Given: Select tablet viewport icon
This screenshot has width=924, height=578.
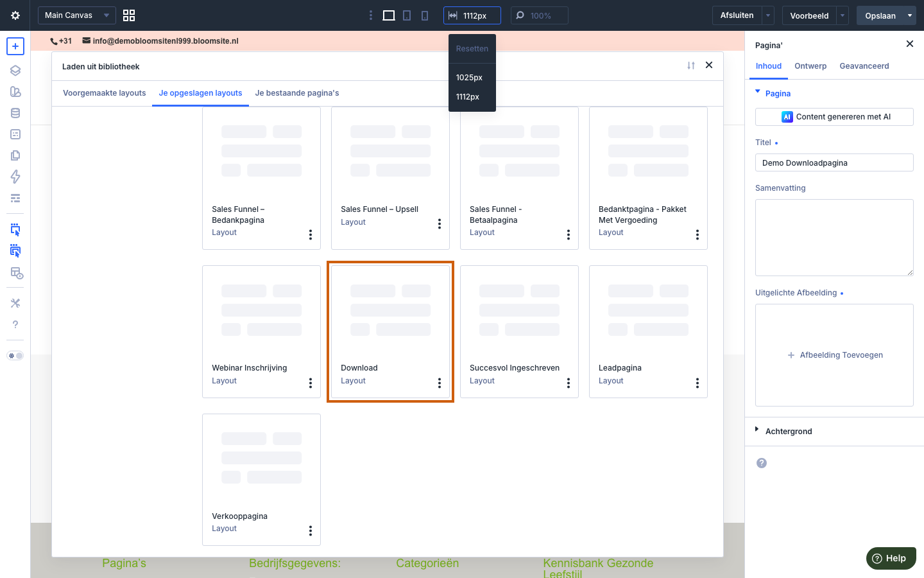Looking at the screenshot, I should (407, 15).
